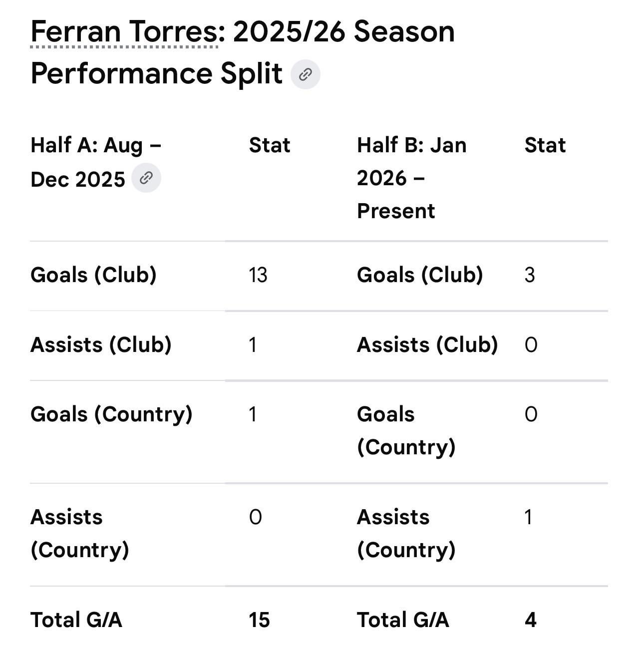Click the Assists (Club) label in Half B
644x651 pixels.
point(427,345)
